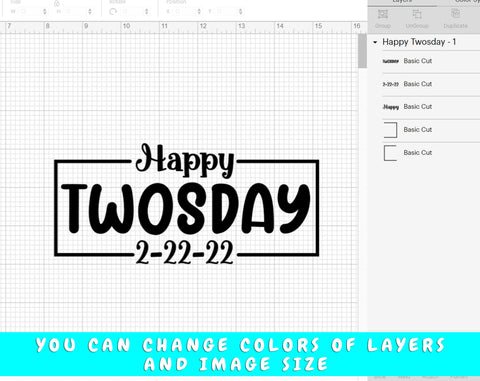Image resolution: width=480 pixels, height=381 pixels.
Task: Click the Rotate icon in the toolbar
Action: pos(113,12)
